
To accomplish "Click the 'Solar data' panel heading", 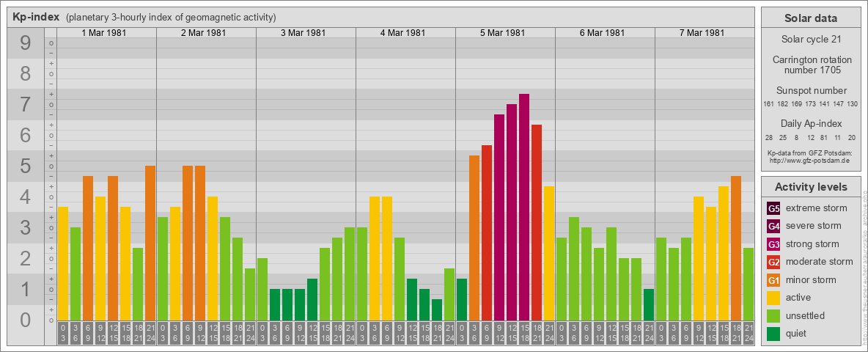I will tap(811, 18).
